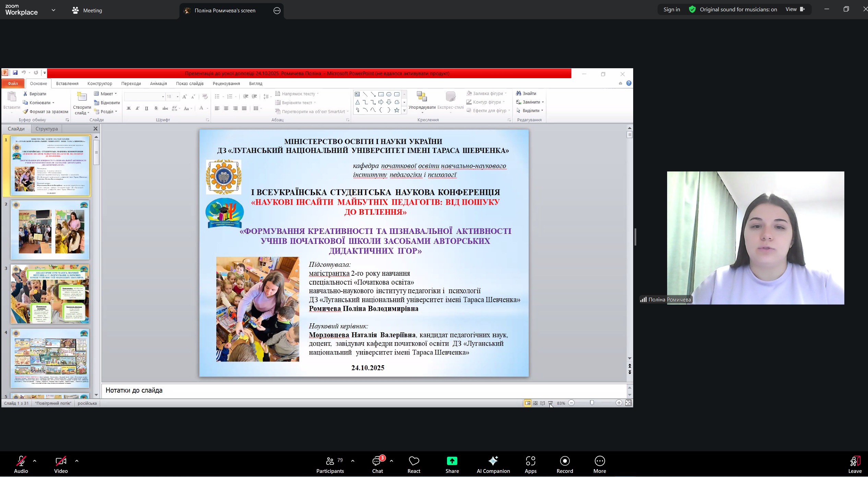Image resolution: width=868 pixels, height=477 pixels.
Task: Send a reaction with the React button
Action: coord(414,464)
